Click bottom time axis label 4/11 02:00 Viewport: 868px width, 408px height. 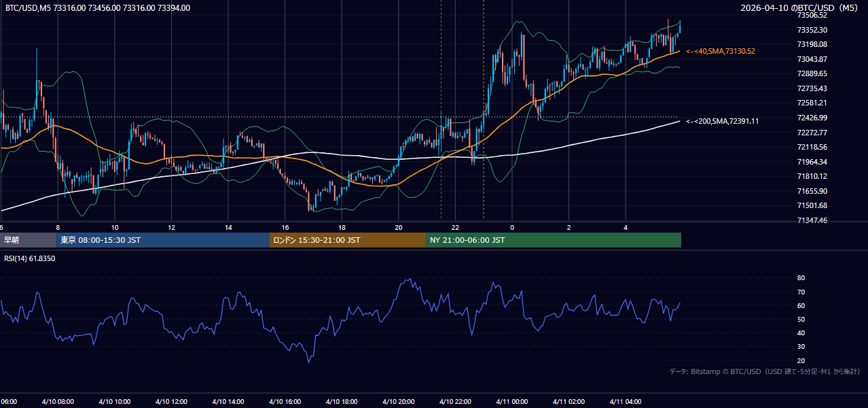(x=569, y=402)
